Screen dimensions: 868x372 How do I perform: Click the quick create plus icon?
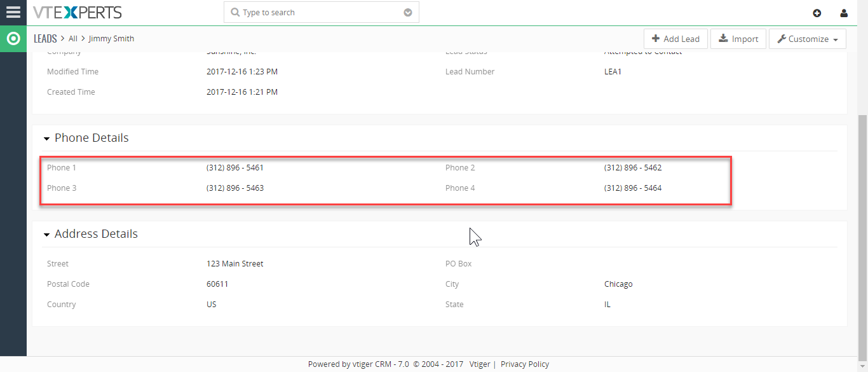[x=817, y=13]
